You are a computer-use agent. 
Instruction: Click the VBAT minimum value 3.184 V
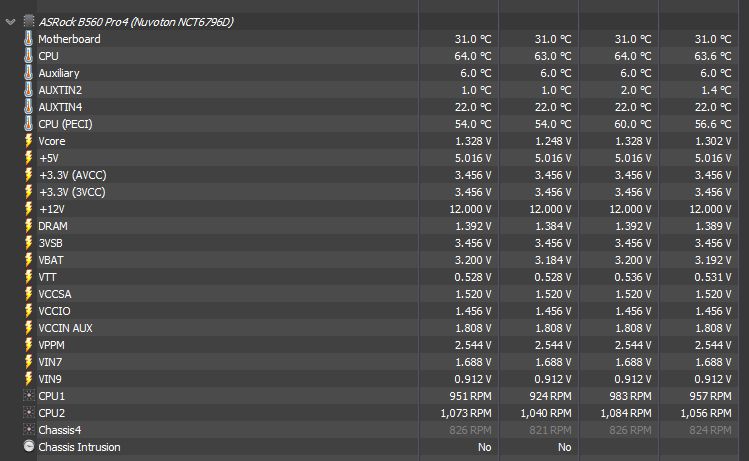click(x=553, y=260)
